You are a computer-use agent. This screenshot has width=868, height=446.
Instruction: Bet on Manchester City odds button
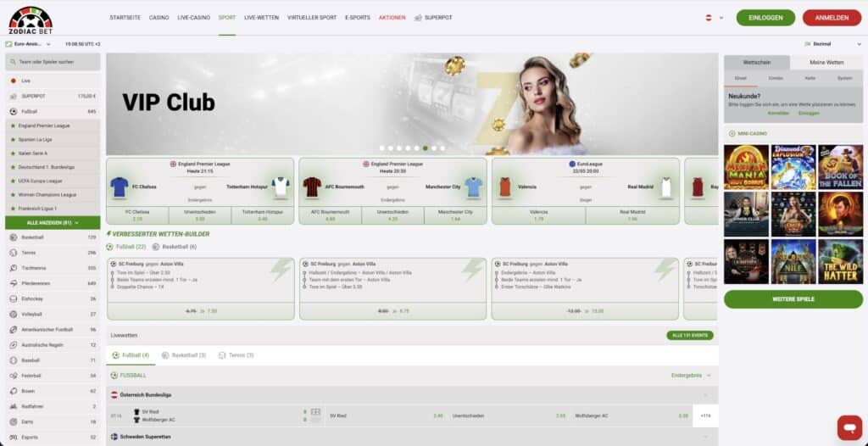click(x=455, y=215)
